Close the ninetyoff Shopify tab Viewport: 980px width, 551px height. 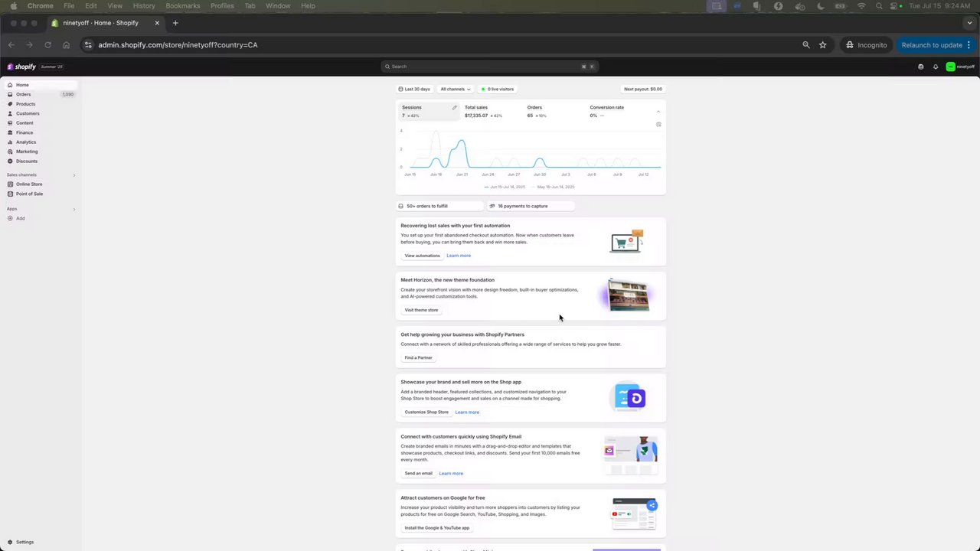(157, 23)
